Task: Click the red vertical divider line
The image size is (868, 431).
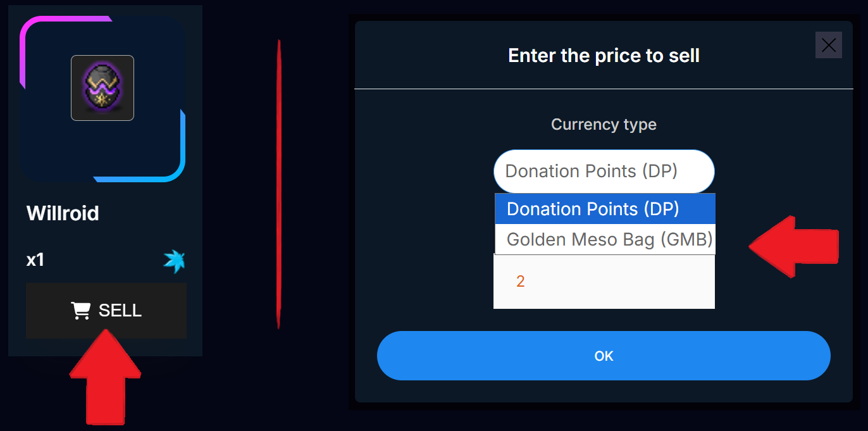Action: 278,184
